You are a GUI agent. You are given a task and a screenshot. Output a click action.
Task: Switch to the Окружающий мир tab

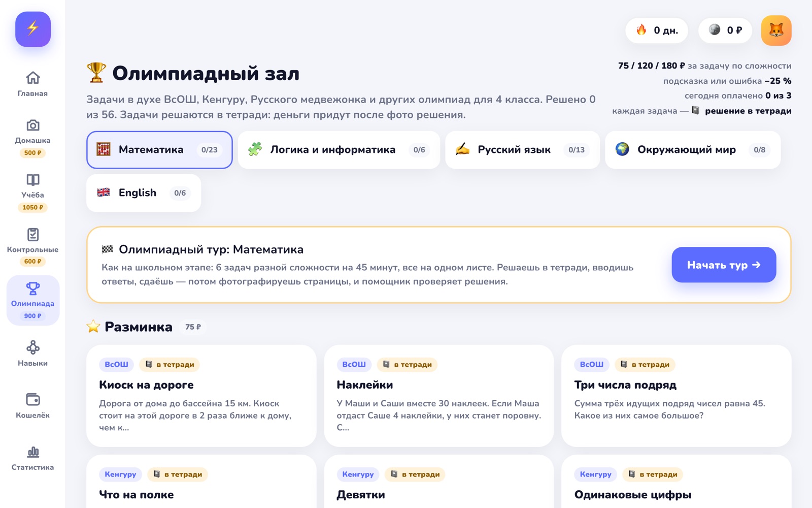693,150
